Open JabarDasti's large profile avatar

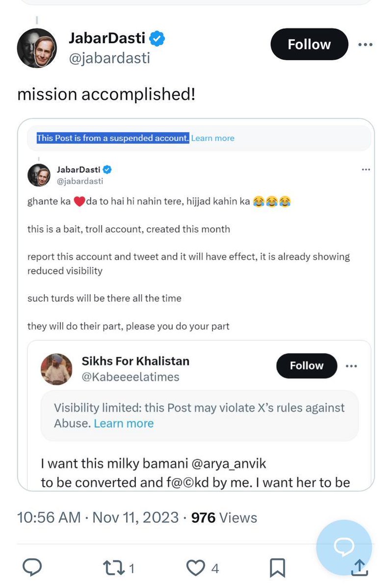[x=37, y=48]
